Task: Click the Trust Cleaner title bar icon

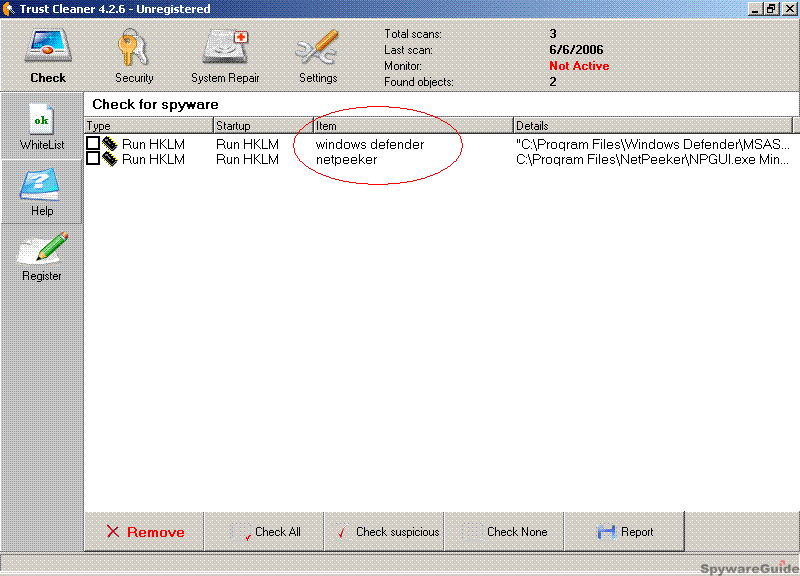Action: pos(8,9)
